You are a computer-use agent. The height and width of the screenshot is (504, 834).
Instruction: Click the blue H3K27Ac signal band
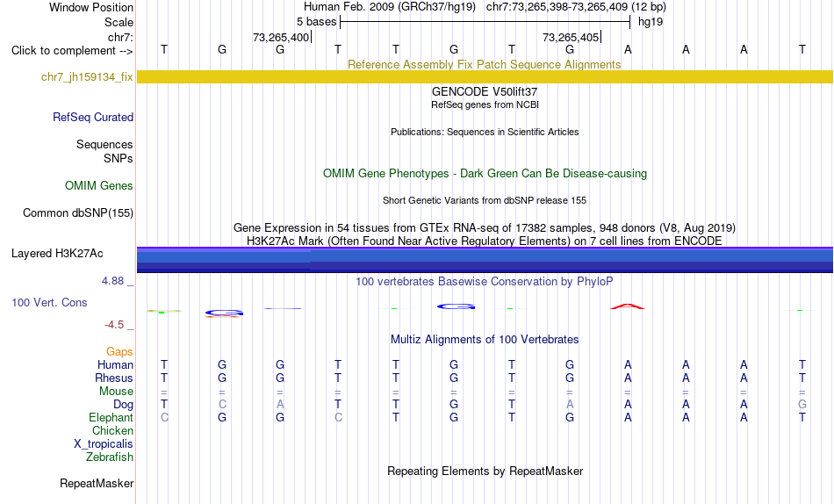tap(485, 260)
